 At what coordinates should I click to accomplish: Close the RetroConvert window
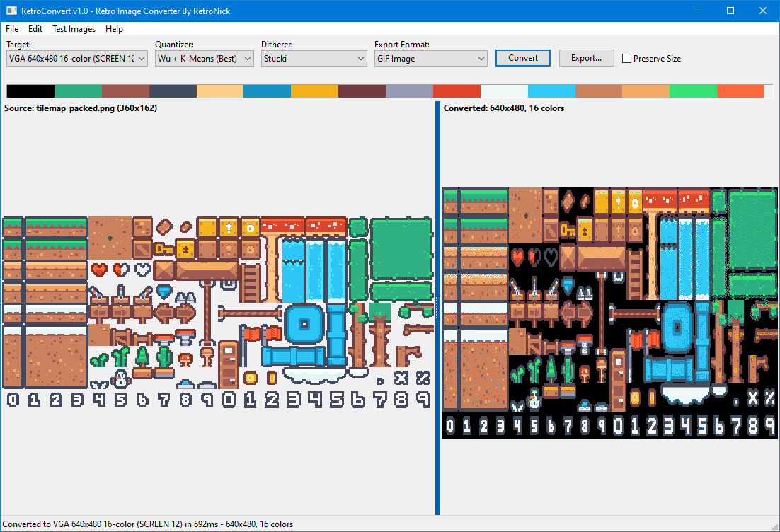[762, 11]
